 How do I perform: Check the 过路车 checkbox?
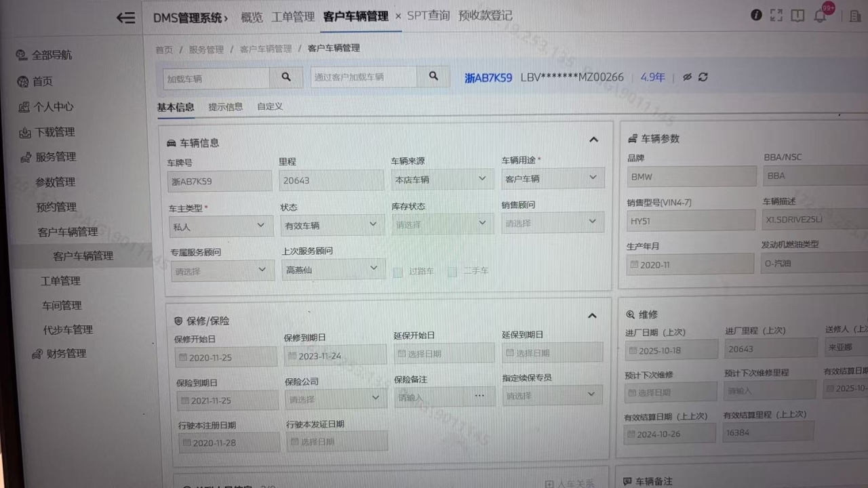click(x=398, y=272)
